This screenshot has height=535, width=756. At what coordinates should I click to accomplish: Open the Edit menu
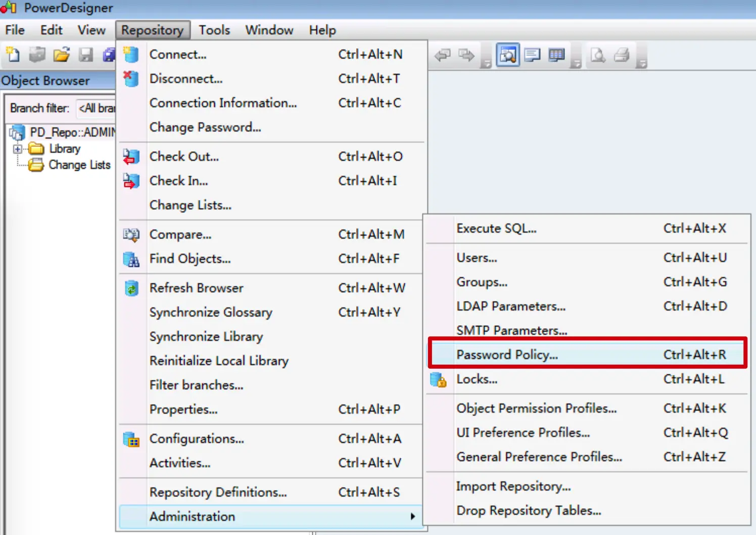pyautogui.click(x=51, y=30)
